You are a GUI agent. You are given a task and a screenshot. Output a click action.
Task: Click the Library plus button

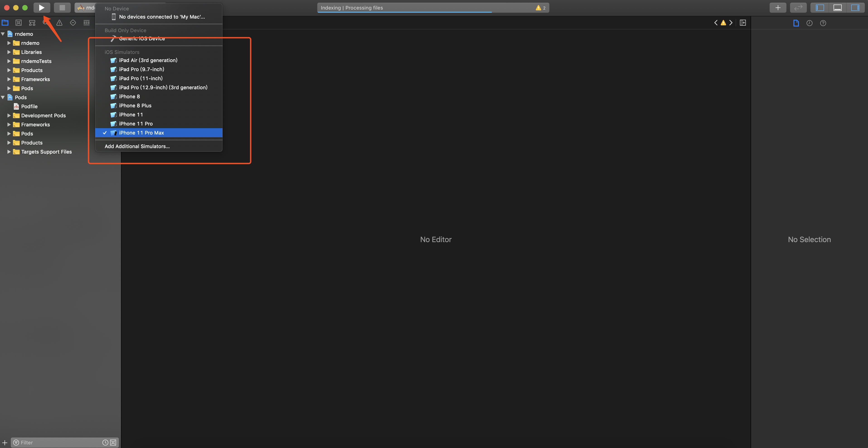[x=778, y=7]
